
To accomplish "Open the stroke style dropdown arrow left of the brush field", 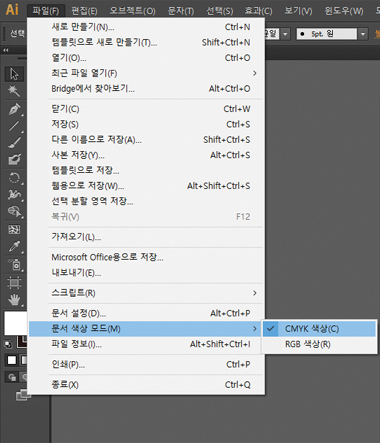I will pyautogui.click(x=285, y=34).
